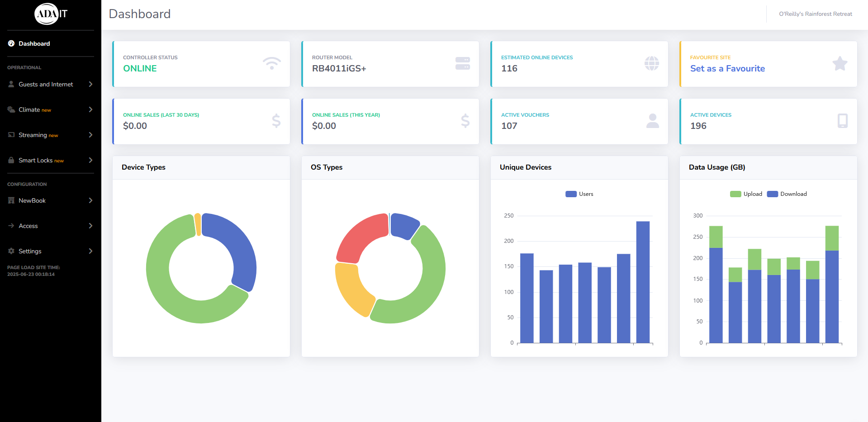Click the Access arrow icon
This screenshot has width=868, height=422.
pyautogui.click(x=11, y=226)
